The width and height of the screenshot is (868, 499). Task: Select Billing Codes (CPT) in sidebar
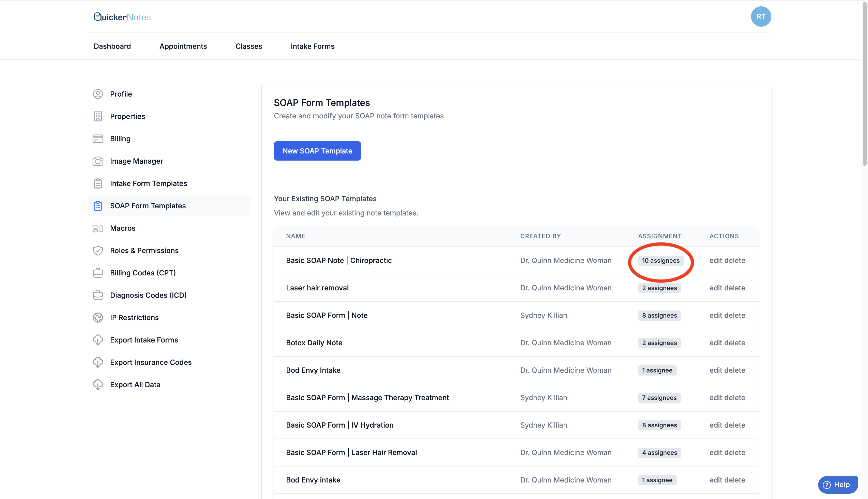pyautogui.click(x=143, y=273)
